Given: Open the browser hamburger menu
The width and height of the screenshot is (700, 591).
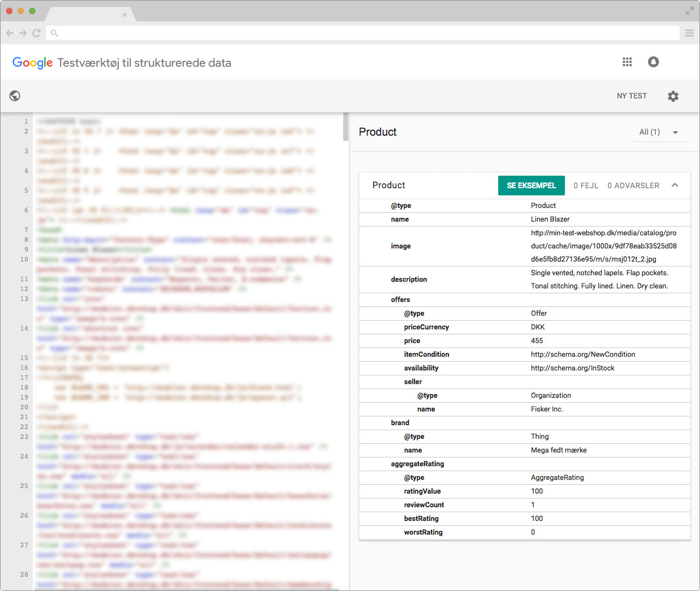Looking at the screenshot, I should (x=690, y=33).
